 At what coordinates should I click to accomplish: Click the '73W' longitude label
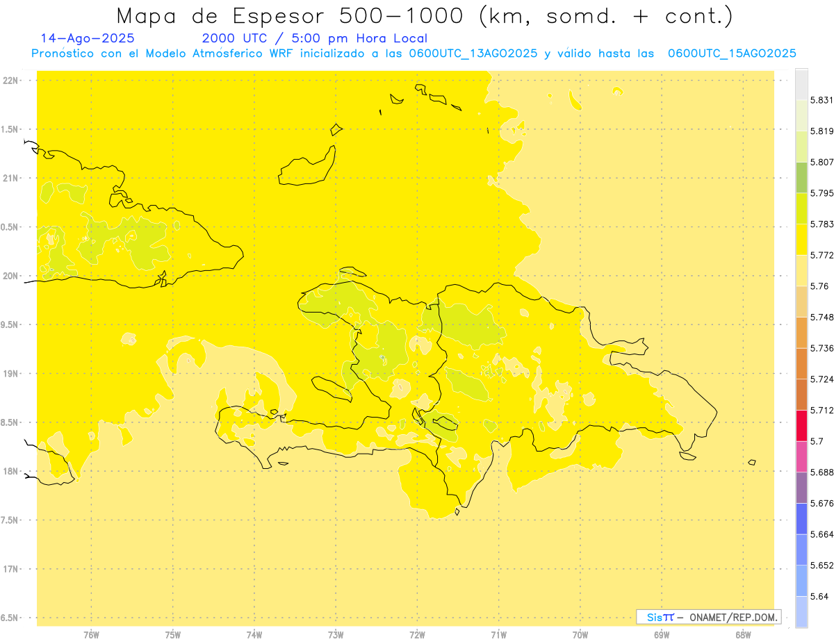pyautogui.click(x=336, y=635)
